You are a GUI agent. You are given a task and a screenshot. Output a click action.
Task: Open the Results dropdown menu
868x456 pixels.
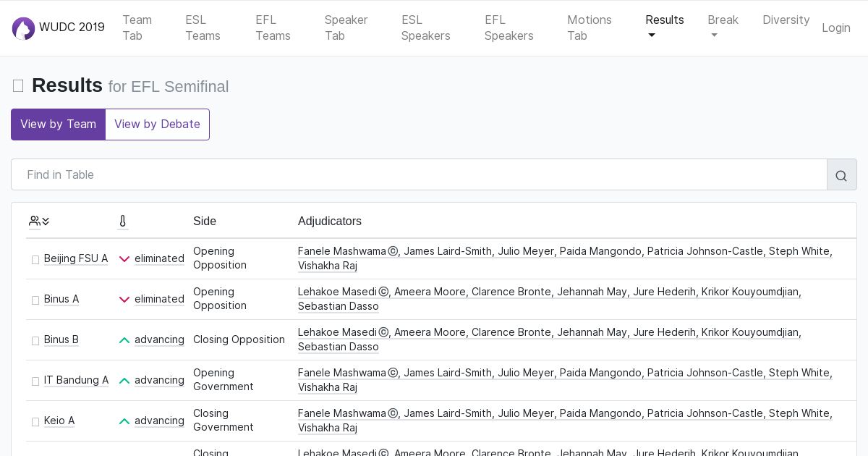click(665, 28)
